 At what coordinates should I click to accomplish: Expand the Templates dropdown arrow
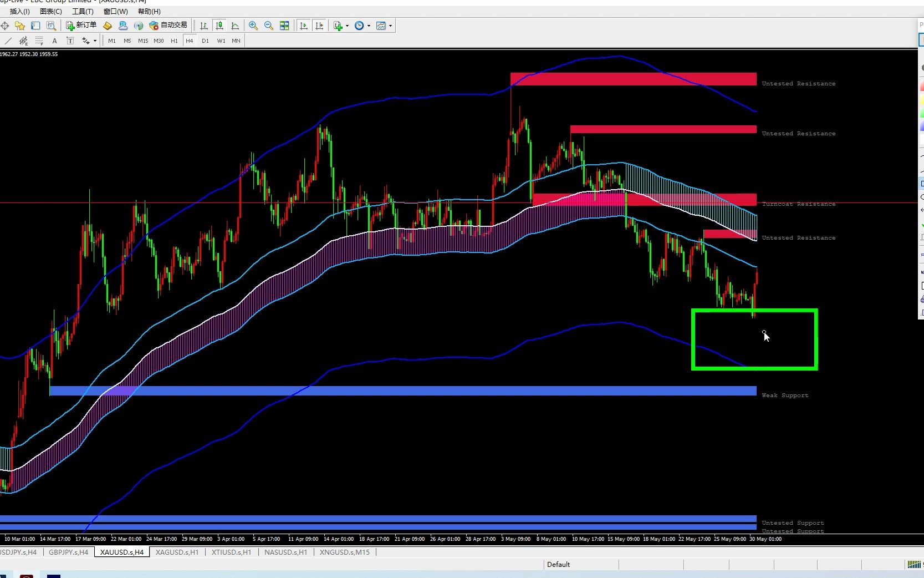tap(390, 26)
